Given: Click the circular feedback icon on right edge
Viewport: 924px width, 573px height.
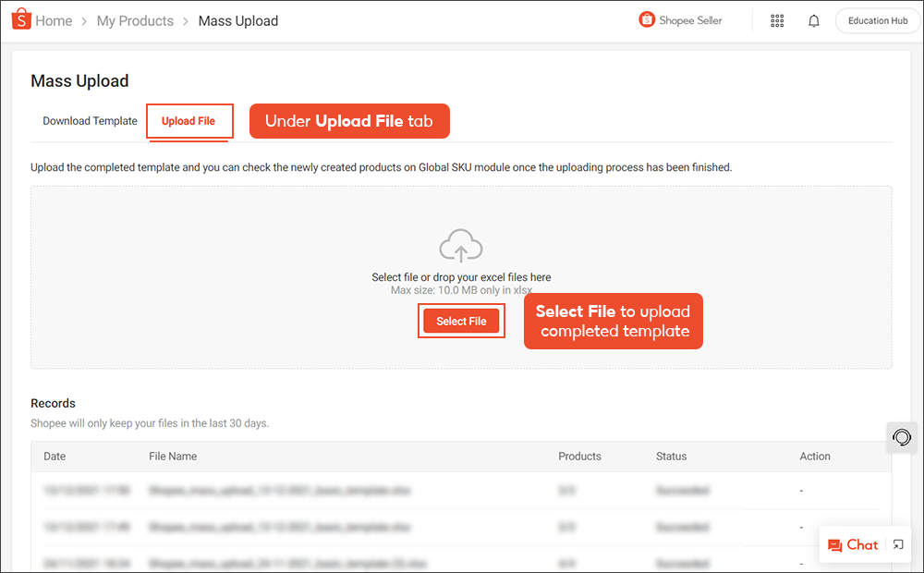Looking at the screenshot, I should point(901,437).
